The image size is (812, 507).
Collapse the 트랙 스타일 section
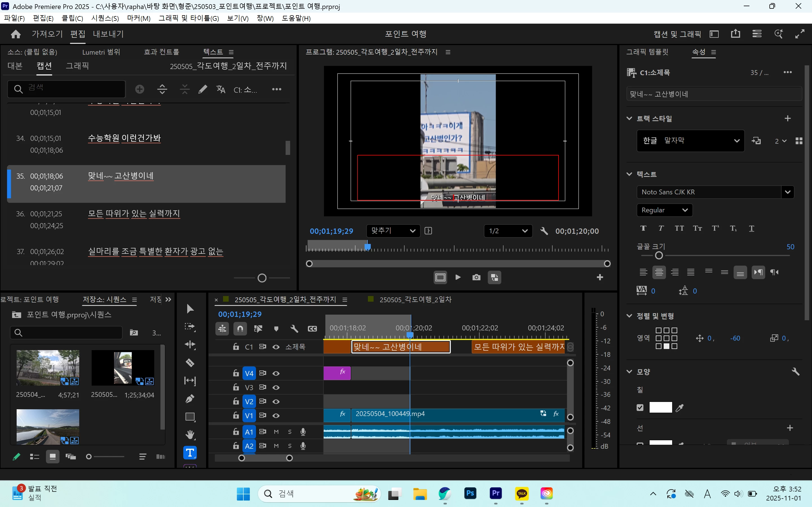coord(629,118)
